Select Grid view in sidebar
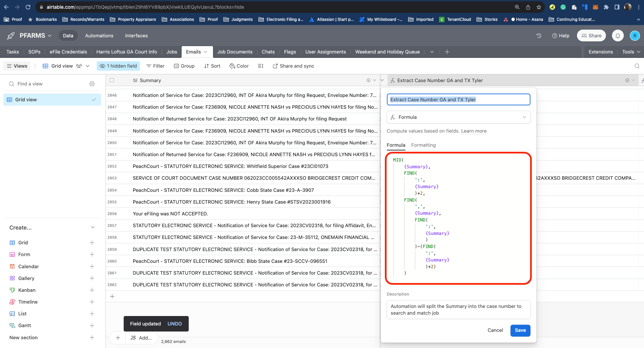 52,100
